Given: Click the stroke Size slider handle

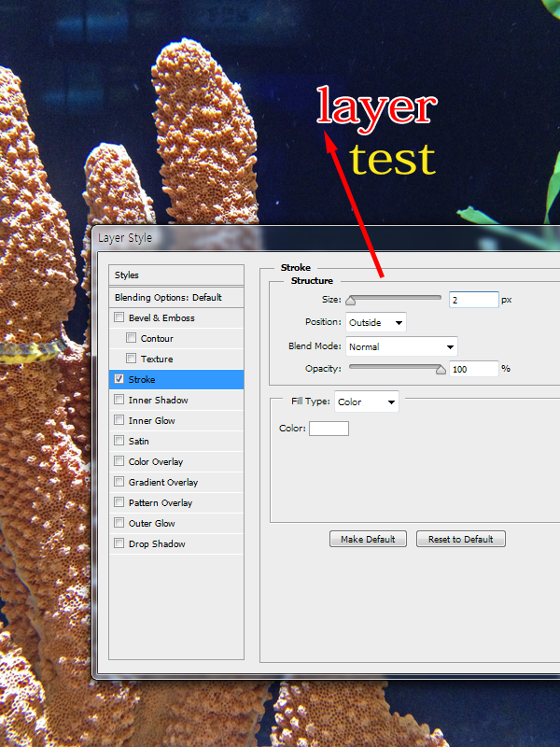Looking at the screenshot, I should 351,300.
